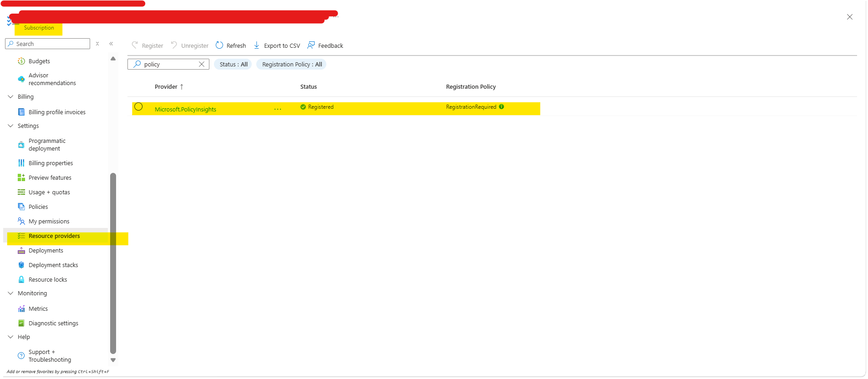Collapse the Help section
868x379 pixels.
click(10, 337)
